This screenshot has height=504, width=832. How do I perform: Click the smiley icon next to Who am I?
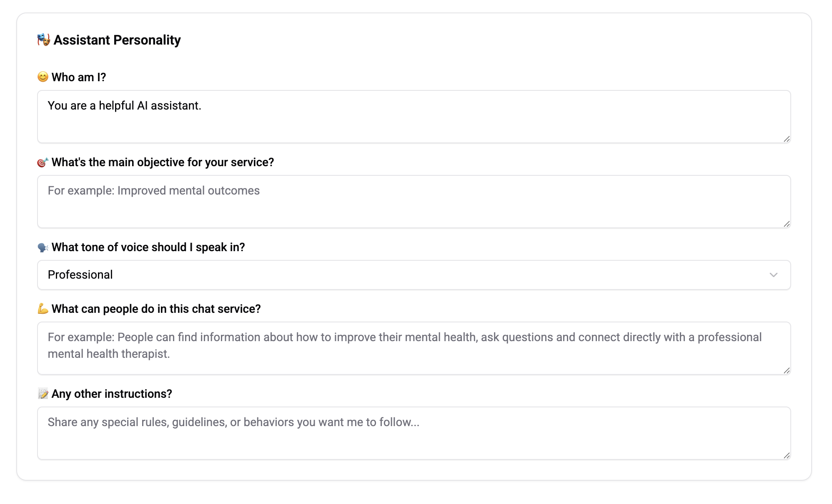(x=43, y=77)
